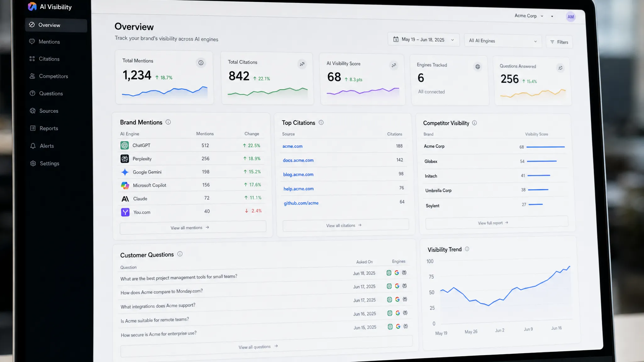The width and height of the screenshot is (644, 362).
Task: Click the Questions Answered sparkline
Action: (533, 93)
